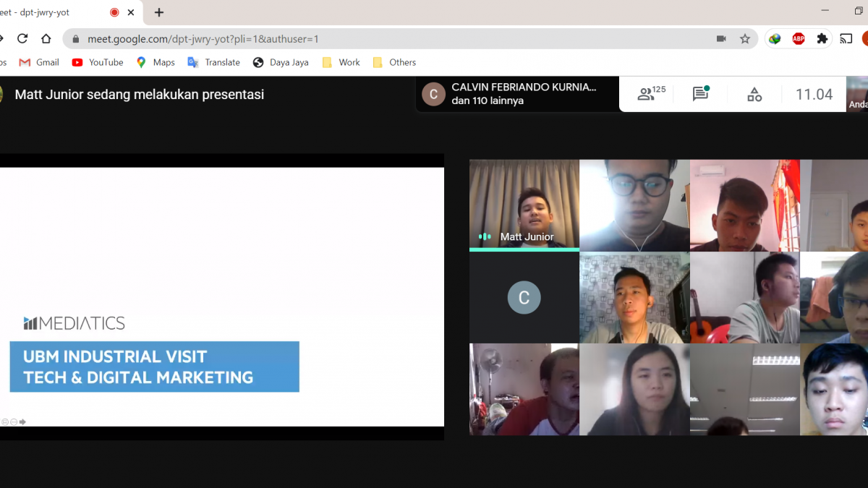Select the tile showing a guitar
Viewport: 868px width, 488px height.
pos(745,297)
